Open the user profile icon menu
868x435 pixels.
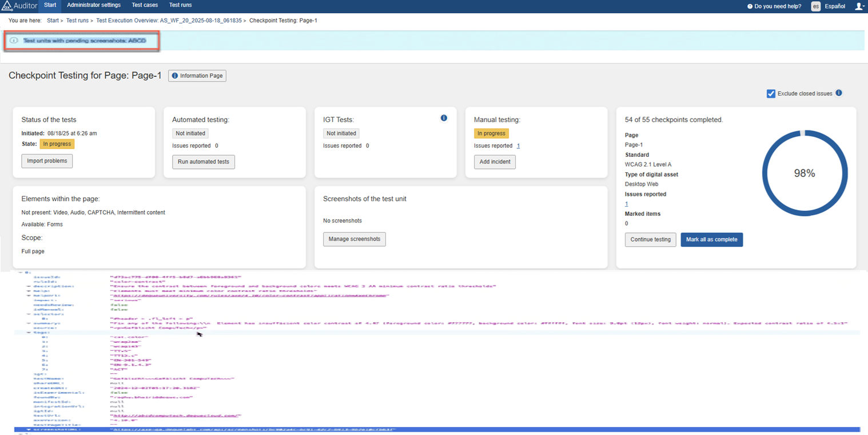tap(859, 6)
